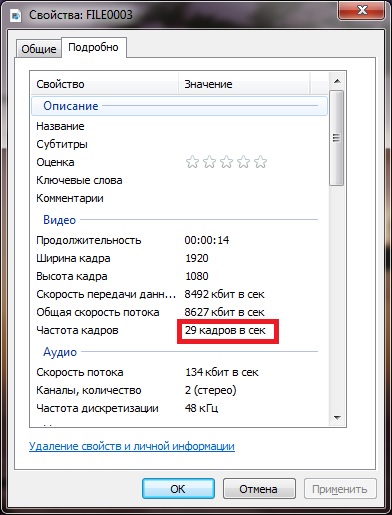Click the Применить button
The image size is (392, 515).
[340, 489]
